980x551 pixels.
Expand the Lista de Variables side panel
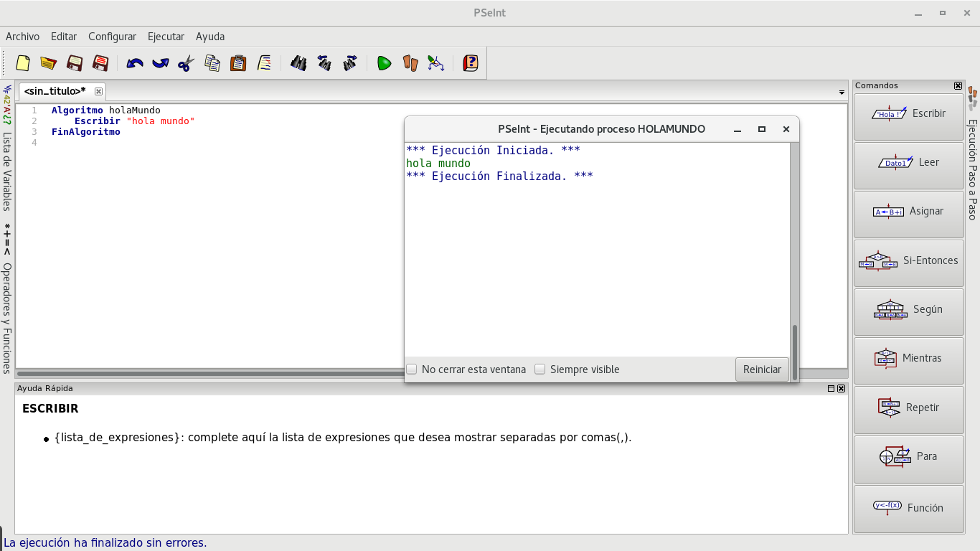(x=7, y=171)
